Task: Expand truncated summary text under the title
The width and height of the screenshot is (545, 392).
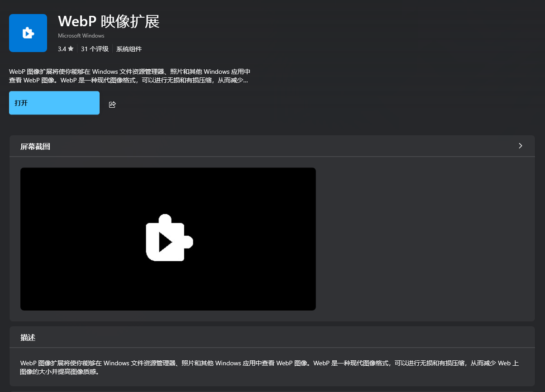Action: [x=129, y=76]
